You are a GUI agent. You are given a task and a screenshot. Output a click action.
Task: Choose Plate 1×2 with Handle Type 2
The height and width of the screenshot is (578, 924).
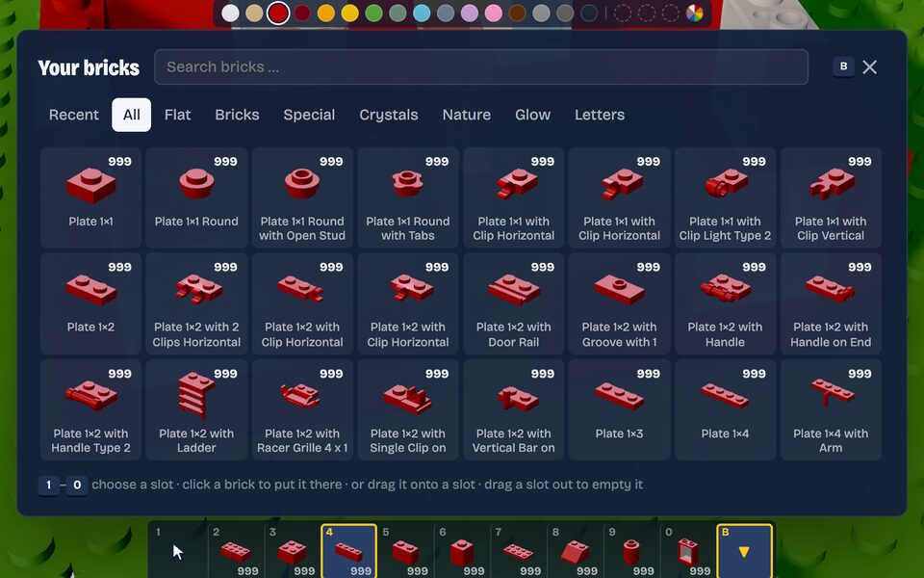90,410
